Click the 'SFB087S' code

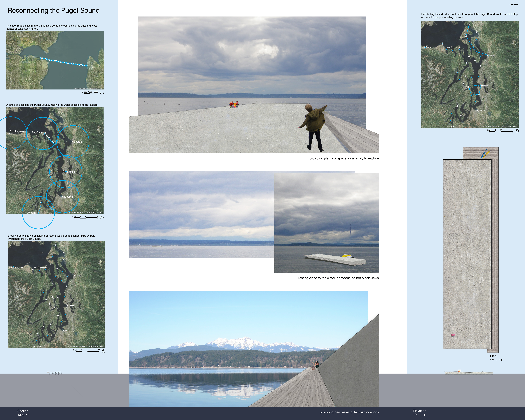tap(514, 5)
